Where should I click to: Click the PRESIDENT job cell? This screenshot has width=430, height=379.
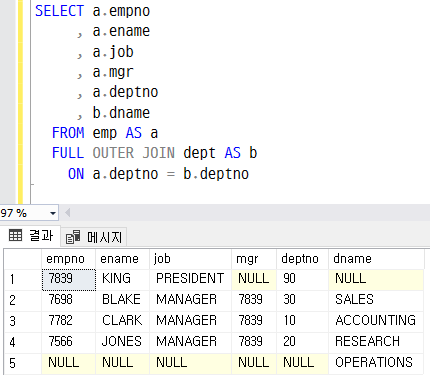pyautogui.click(x=191, y=279)
